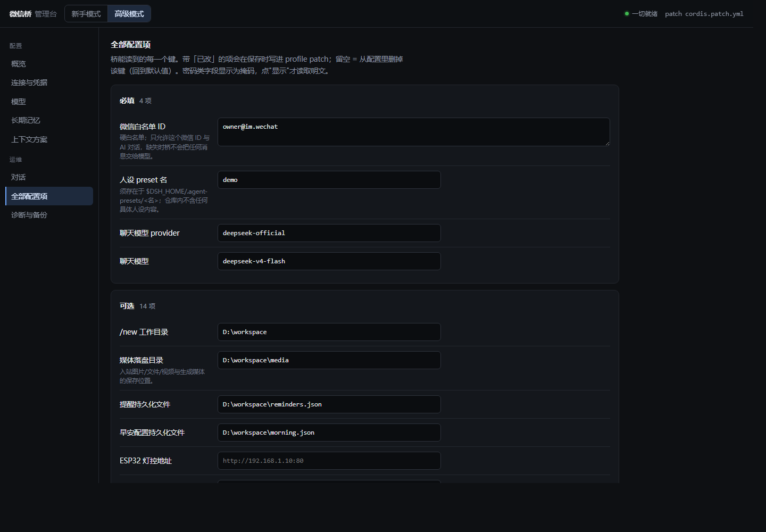Switch to 新手模式 tab
This screenshot has height=532, width=766.
pyautogui.click(x=86, y=14)
